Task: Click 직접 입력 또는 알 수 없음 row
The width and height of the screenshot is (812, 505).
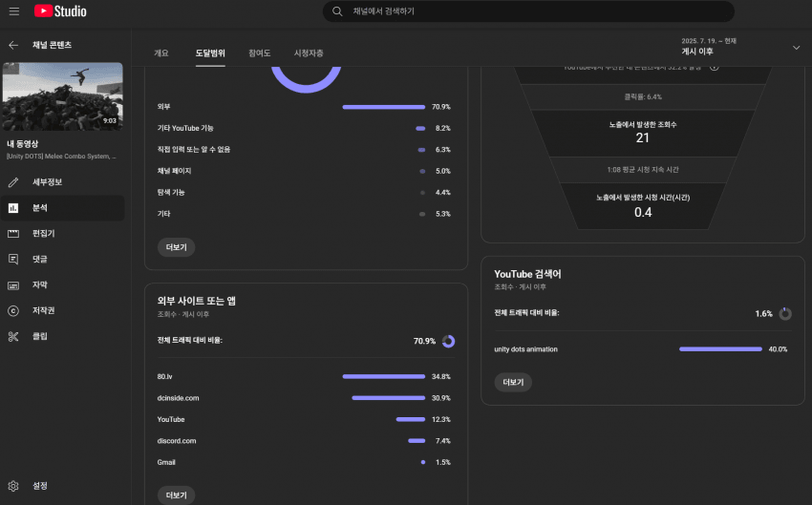Action: [x=304, y=150]
